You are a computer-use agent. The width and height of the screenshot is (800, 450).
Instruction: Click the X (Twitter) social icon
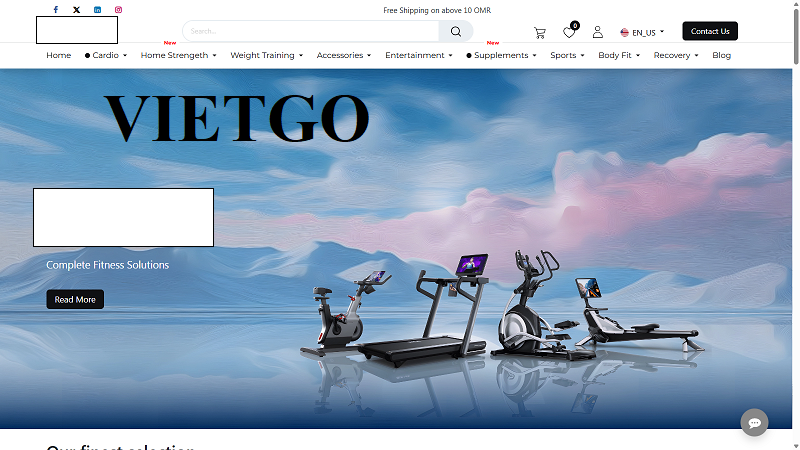pyautogui.click(x=76, y=10)
